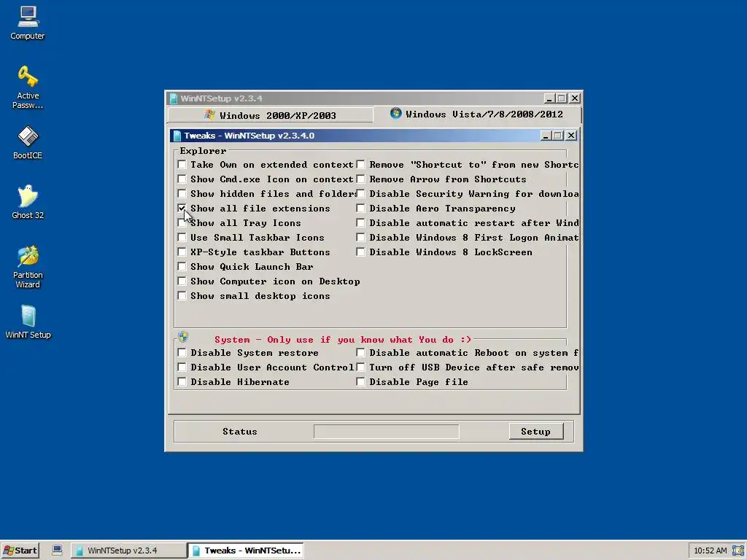The image size is (747, 560).
Task: Close the WinNTSetup v2.3.4 main window
Action: pos(575,98)
